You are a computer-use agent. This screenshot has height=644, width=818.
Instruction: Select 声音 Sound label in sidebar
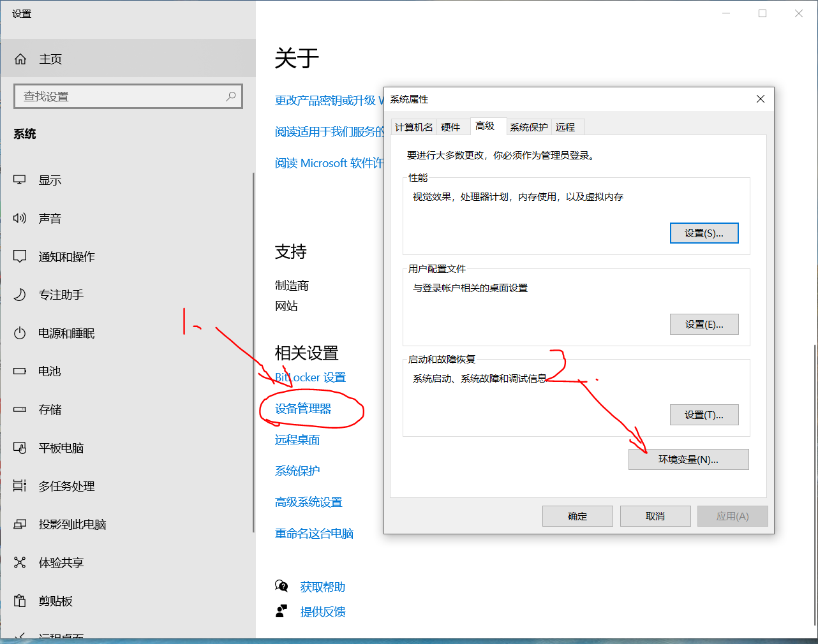[50, 219]
